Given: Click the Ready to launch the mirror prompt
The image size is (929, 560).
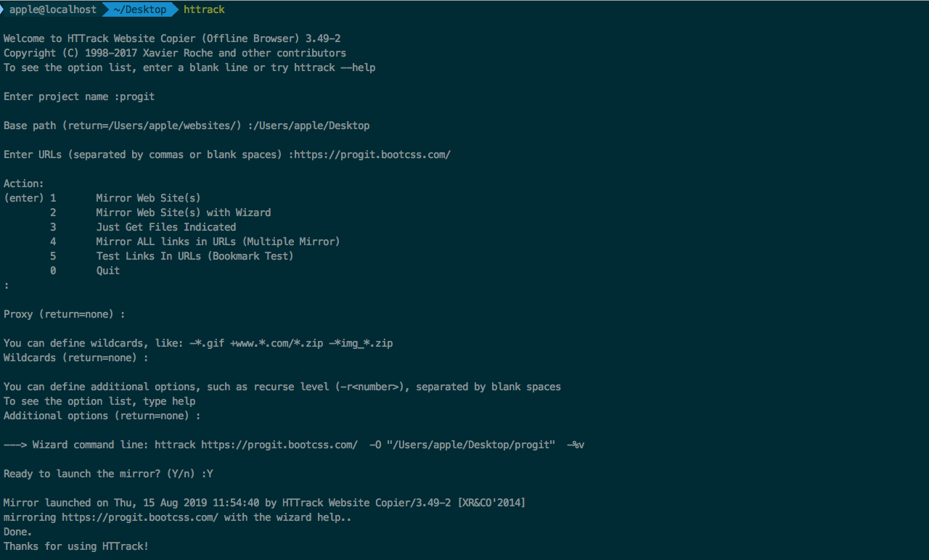Looking at the screenshot, I should coord(108,474).
